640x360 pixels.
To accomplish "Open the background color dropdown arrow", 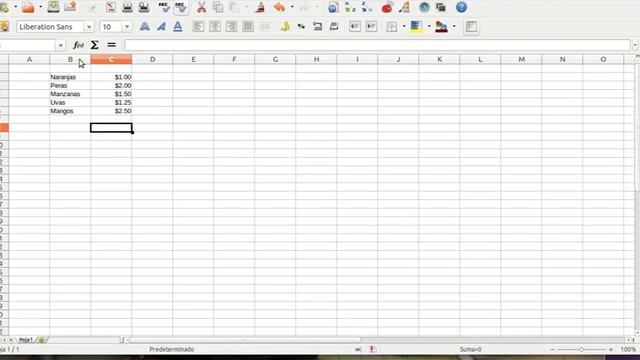I will coord(429,27).
